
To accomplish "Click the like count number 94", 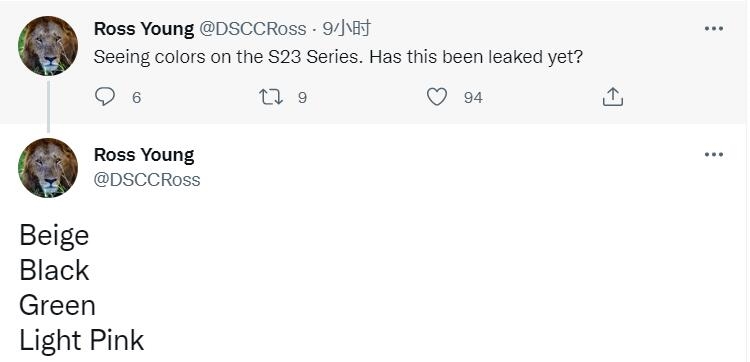I will [473, 98].
